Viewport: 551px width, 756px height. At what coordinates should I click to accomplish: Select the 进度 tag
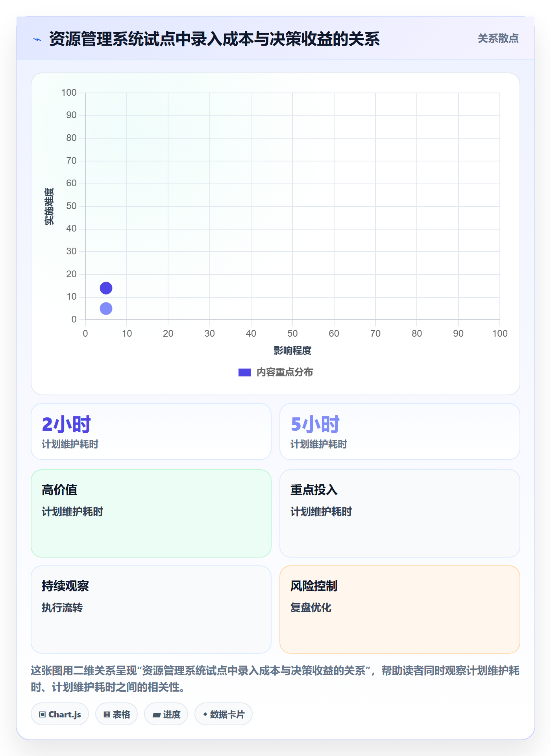click(x=166, y=714)
